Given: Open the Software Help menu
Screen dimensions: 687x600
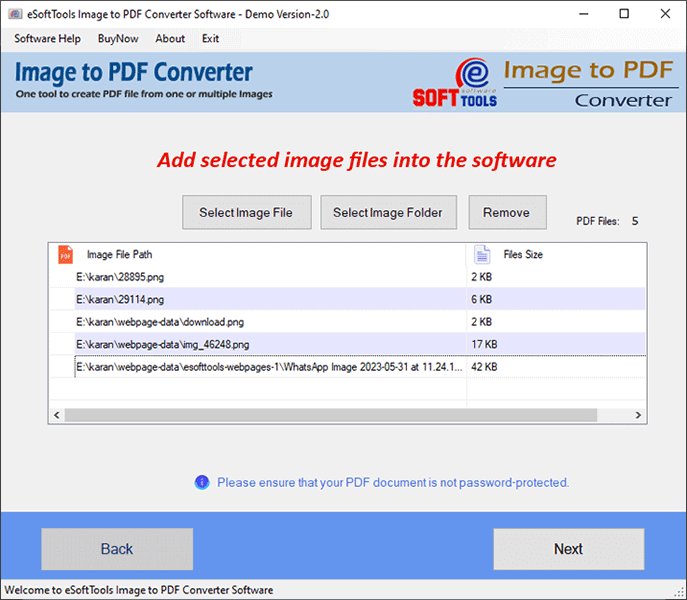Looking at the screenshot, I should 47,39.
